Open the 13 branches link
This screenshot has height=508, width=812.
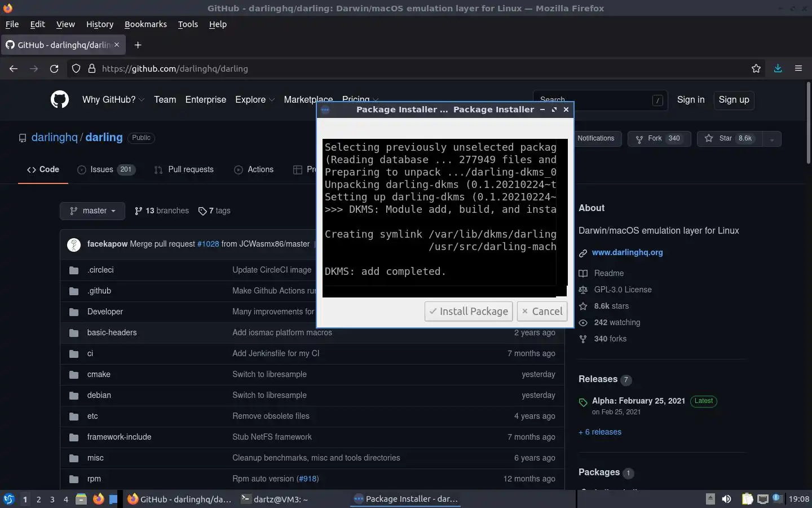(x=162, y=211)
